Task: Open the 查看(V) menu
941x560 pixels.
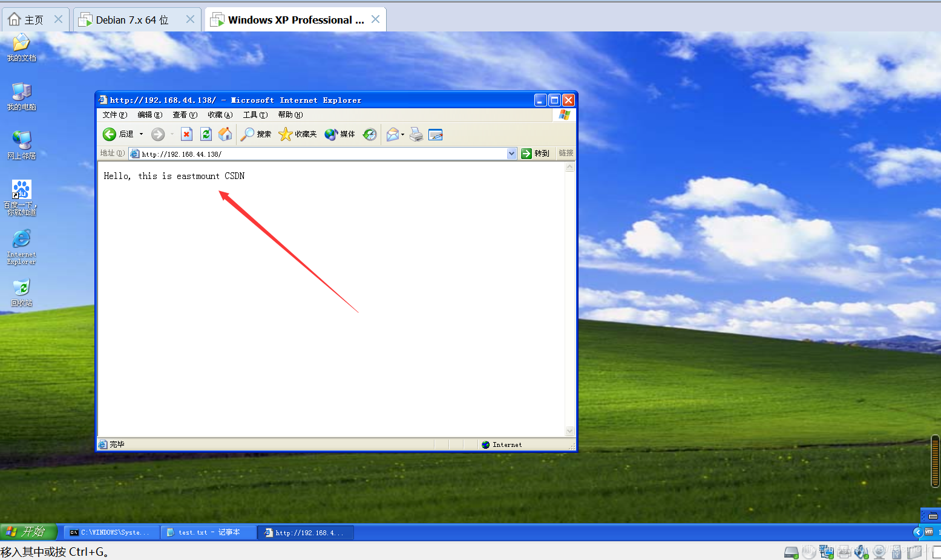Action: (185, 115)
